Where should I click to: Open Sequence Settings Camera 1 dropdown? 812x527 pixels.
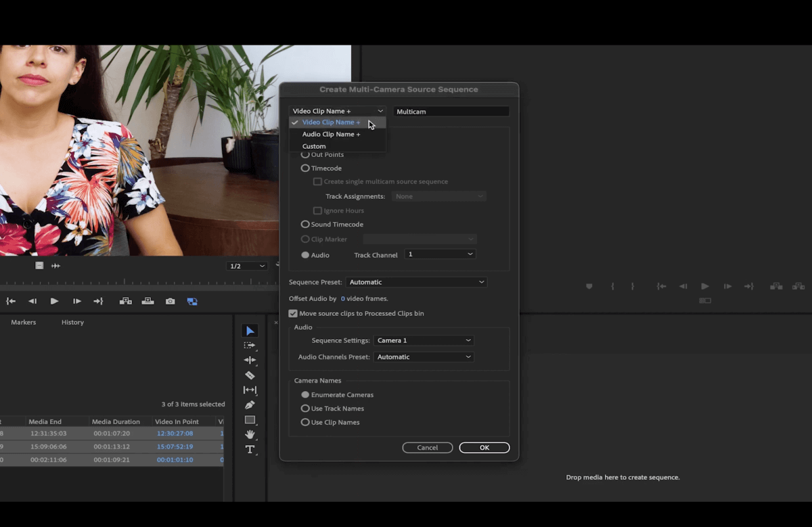pyautogui.click(x=424, y=340)
